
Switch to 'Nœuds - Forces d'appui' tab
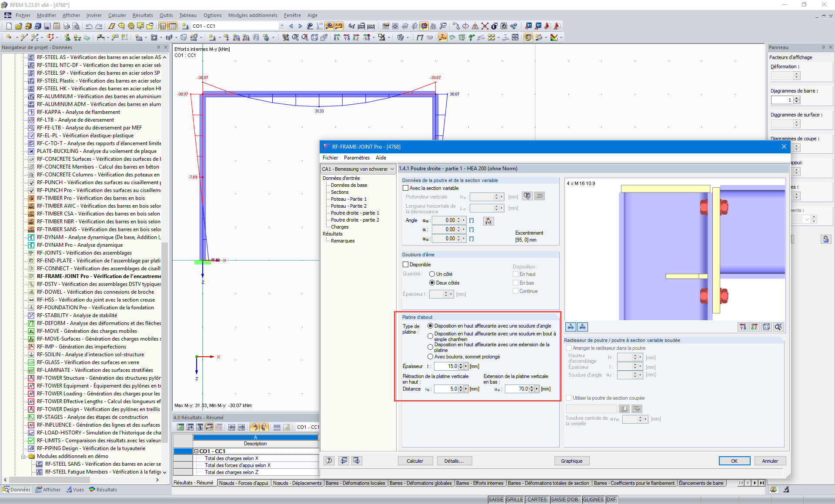[244, 483]
